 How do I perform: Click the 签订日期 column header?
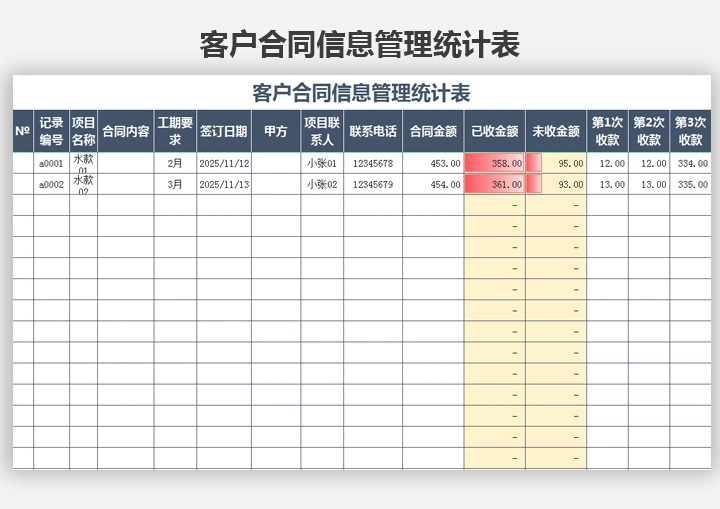[224, 131]
